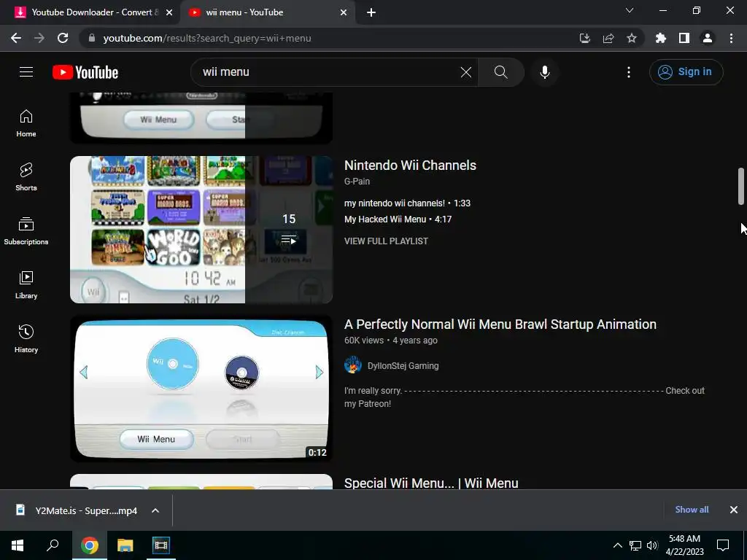Click the page vertical scrollbar thumb

[741, 186]
